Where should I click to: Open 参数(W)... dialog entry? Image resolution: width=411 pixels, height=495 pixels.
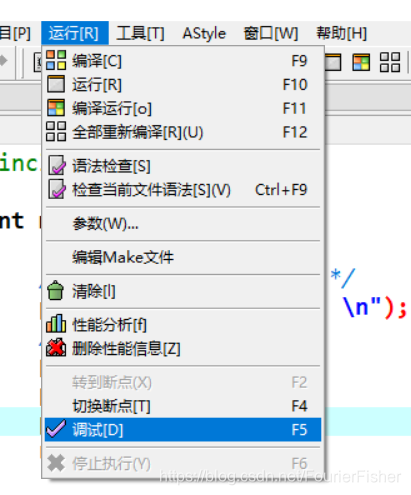tap(183, 224)
